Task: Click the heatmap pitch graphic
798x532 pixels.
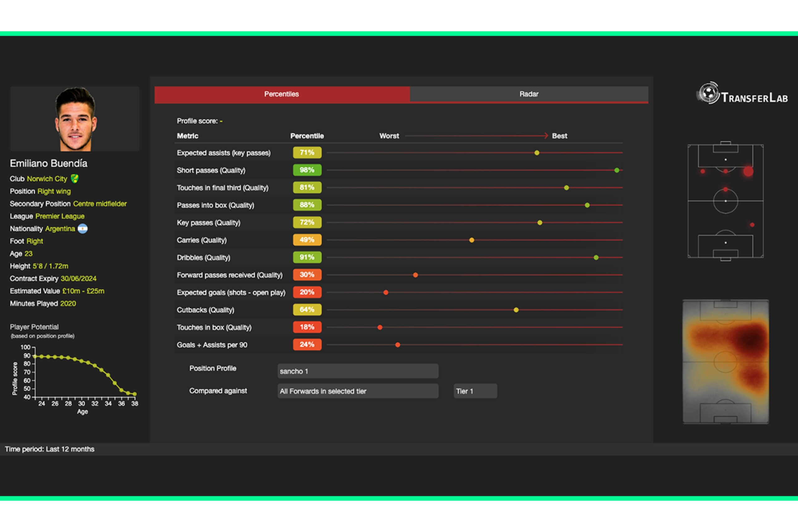Action: [x=725, y=362]
